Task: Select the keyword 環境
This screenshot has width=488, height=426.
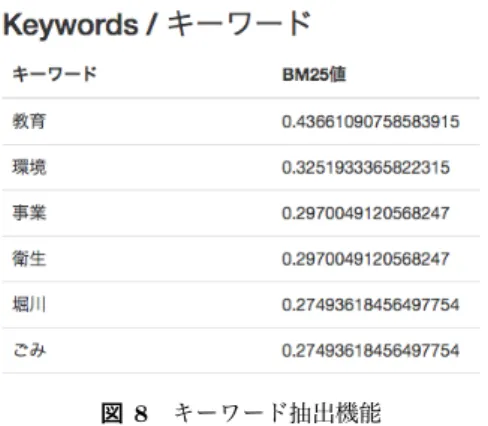Action: pyautogui.click(x=29, y=167)
